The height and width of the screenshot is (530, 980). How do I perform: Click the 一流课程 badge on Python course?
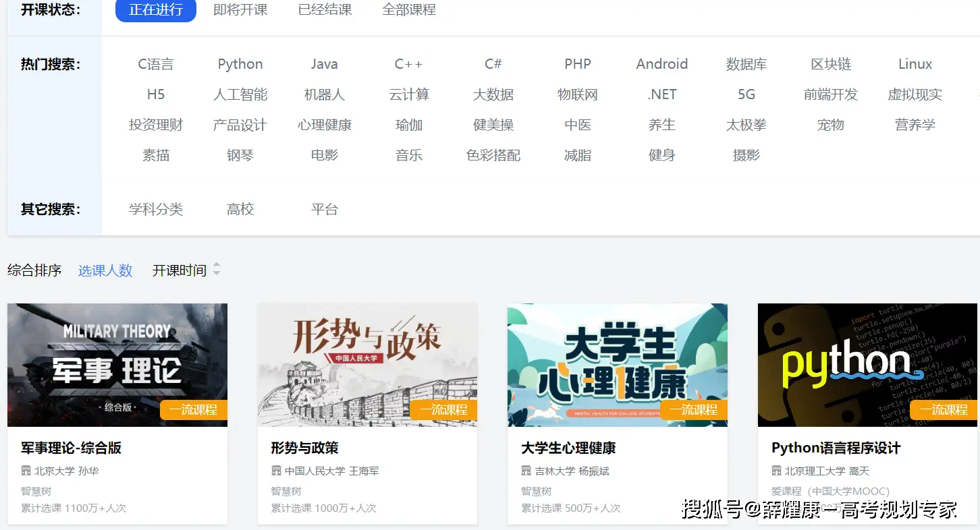point(944,409)
